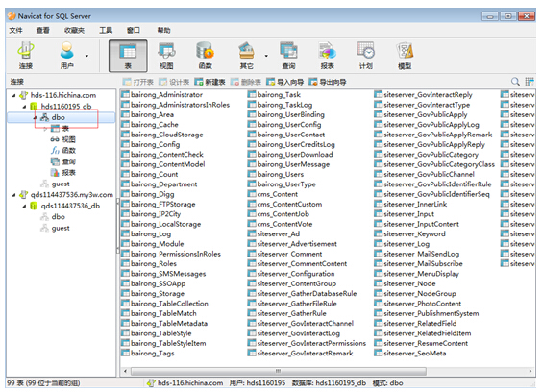Click the Other (其它) toolbar icon

pyautogui.click(x=246, y=56)
